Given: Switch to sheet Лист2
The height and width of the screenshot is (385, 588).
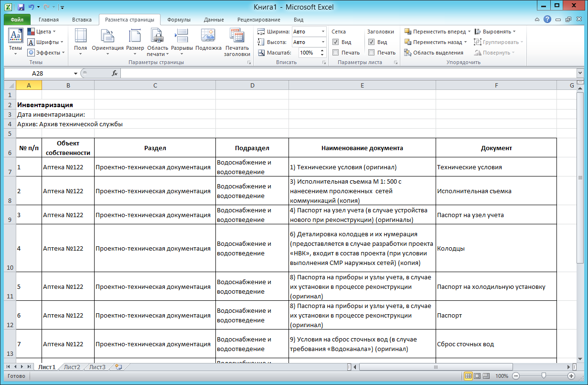Looking at the screenshot, I should [72, 367].
